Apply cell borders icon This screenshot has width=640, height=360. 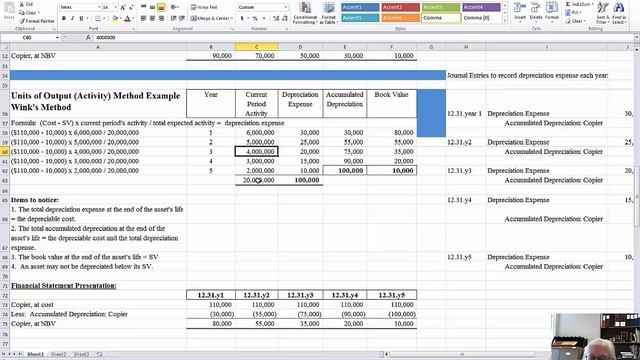(x=97, y=18)
